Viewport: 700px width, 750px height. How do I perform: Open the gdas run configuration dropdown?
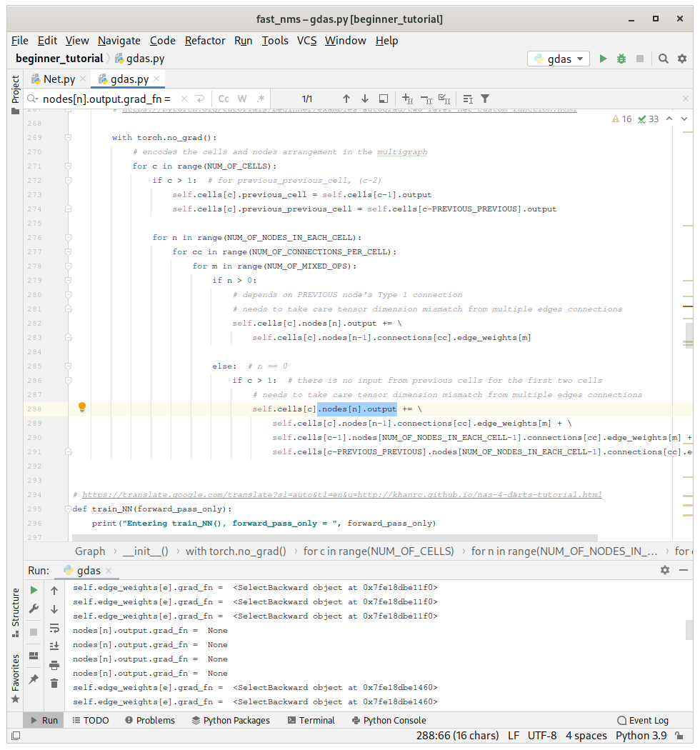pyautogui.click(x=559, y=59)
